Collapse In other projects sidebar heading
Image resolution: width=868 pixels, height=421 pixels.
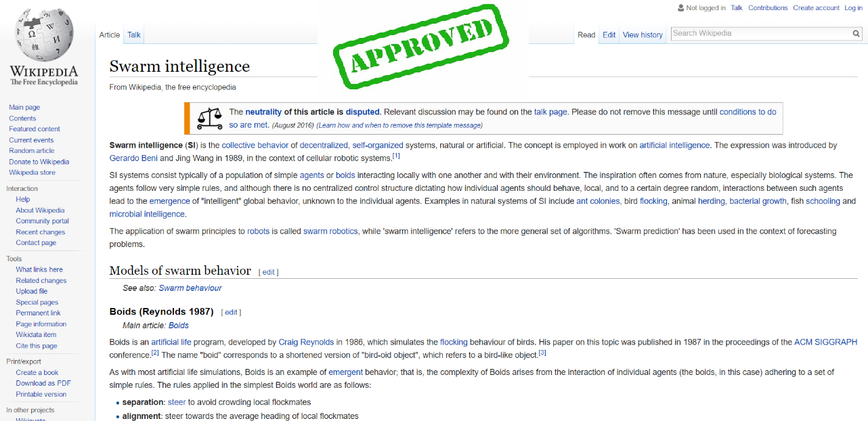[x=30, y=410]
